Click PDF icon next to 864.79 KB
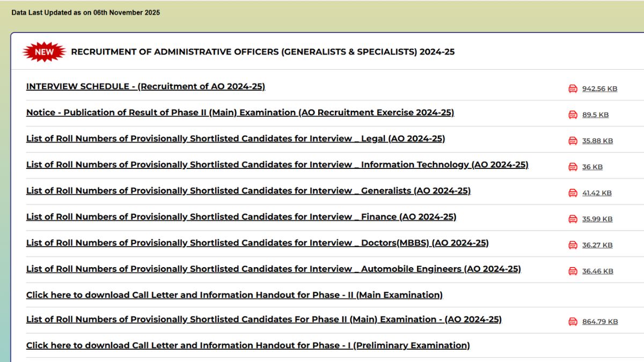This screenshot has height=362, width=644. click(573, 322)
